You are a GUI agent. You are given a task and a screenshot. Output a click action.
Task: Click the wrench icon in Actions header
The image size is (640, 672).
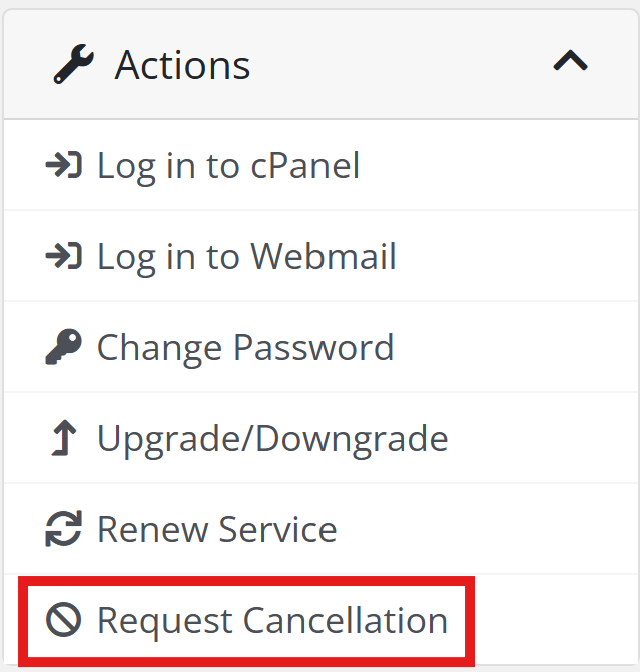73,65
